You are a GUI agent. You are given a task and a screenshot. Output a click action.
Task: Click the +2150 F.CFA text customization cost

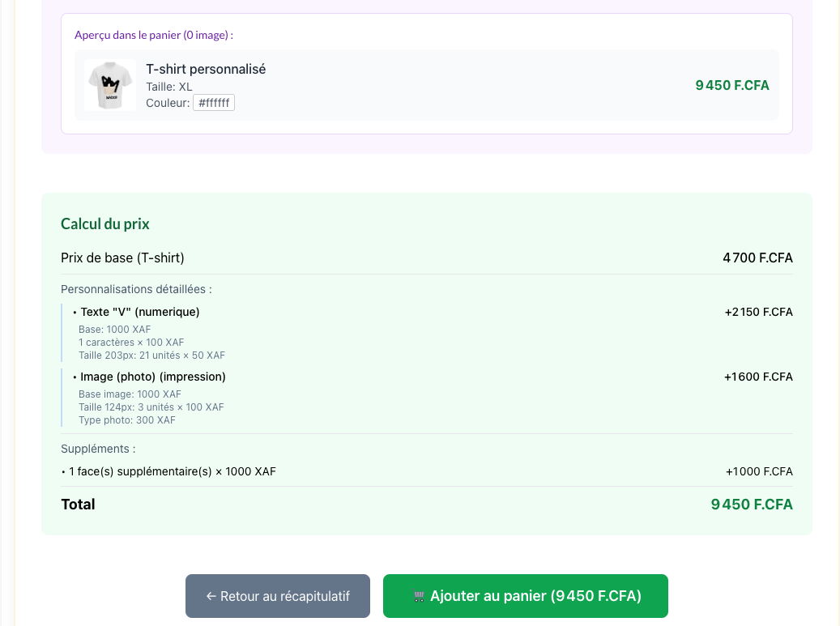(x=758, y=312)
